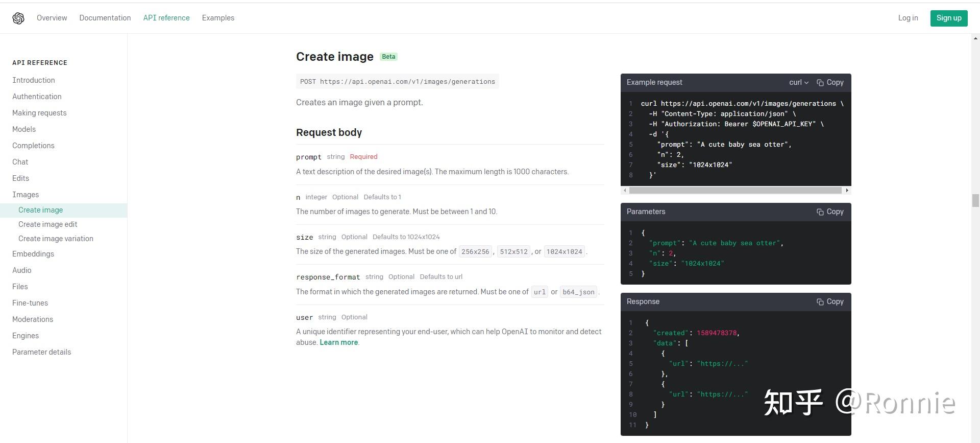Open Create image variation in sidebar
This screenshot has height=443, width=980.
point(56,239)
